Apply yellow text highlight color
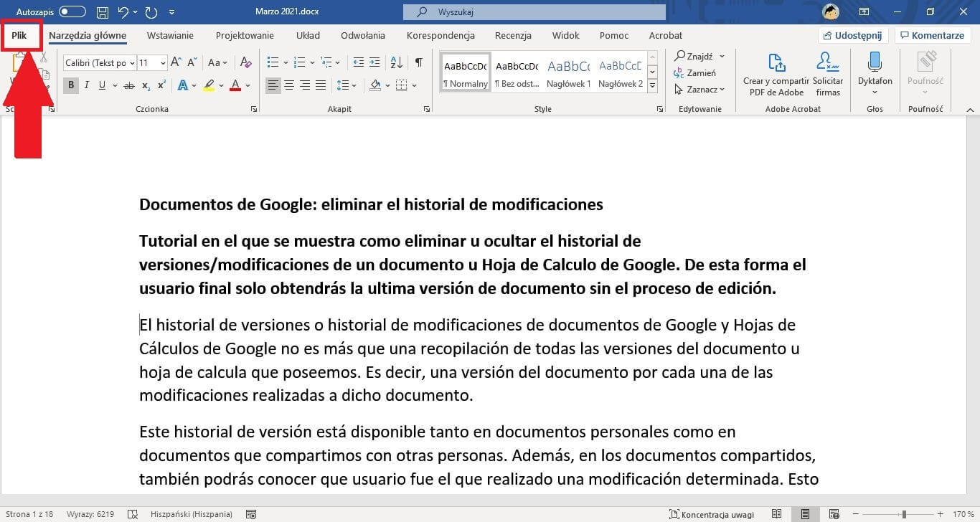Image resolution: width=980 pixels, height=522 pixels. pos(209,85)
